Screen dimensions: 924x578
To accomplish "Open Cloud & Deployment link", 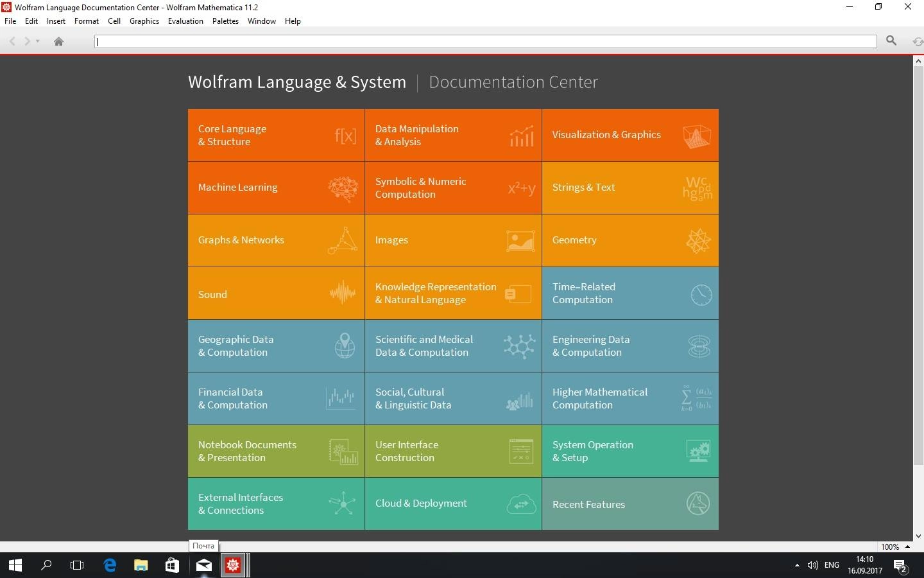I will click(x=421, y=504).
